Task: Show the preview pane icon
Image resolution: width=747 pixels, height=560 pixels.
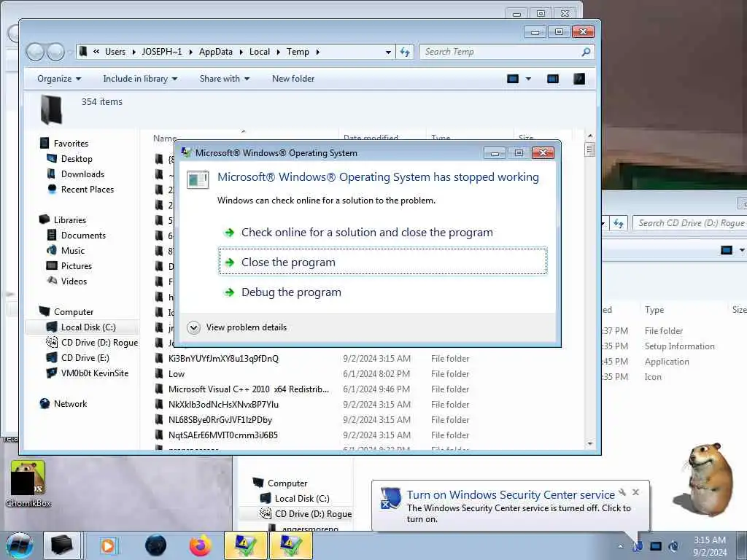Action: click(x=553, y=79)
